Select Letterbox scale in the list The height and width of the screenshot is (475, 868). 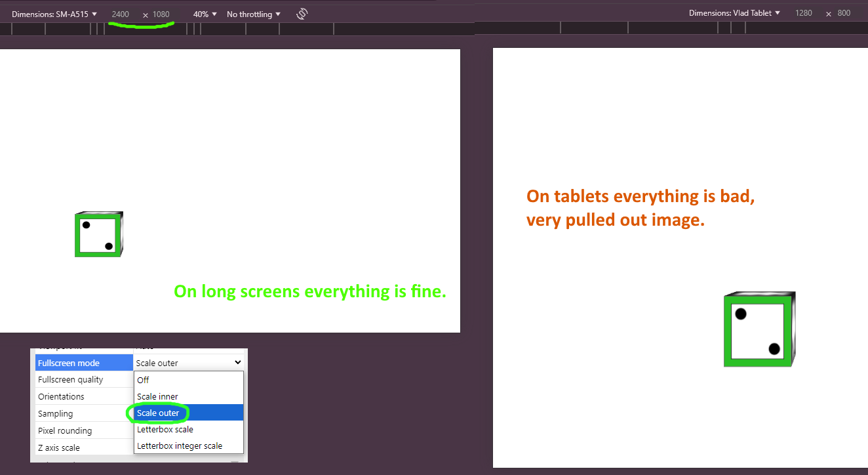[165, 429]
